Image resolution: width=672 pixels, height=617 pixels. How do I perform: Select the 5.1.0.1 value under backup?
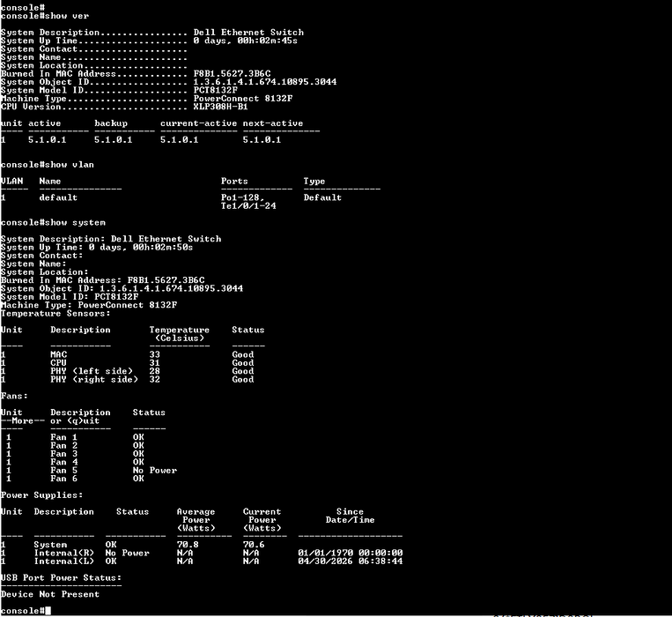click(x=113, y=140)
